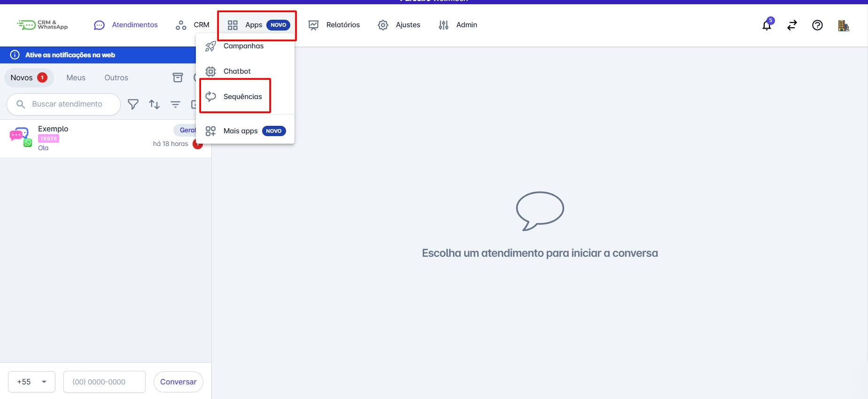Screen dimensions: 868x399
Task: Open the help question mark icon
Action: tap(817, 25)
